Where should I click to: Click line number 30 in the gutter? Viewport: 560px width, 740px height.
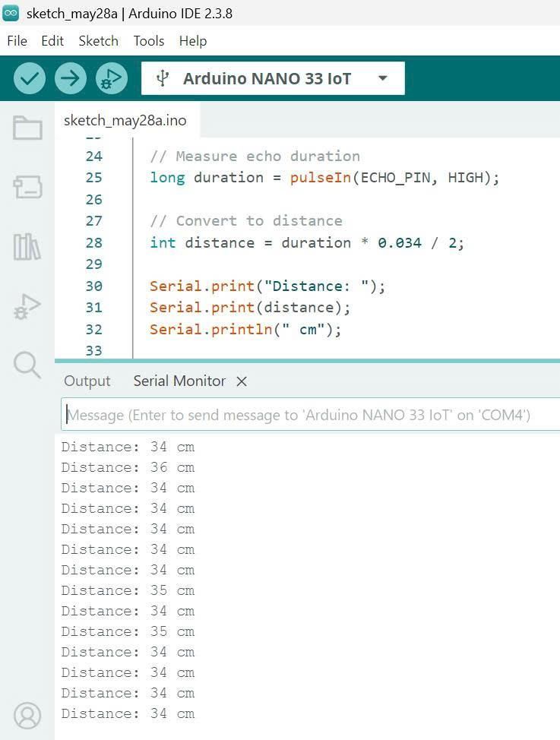click(x=94, y=286)
